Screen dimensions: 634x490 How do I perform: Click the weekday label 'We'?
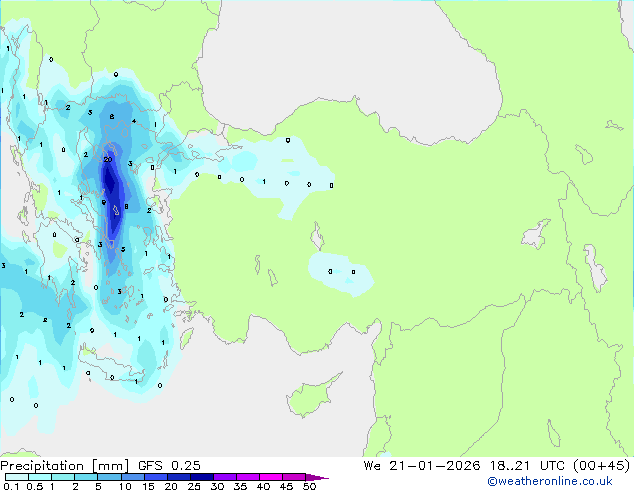point(372,466)
